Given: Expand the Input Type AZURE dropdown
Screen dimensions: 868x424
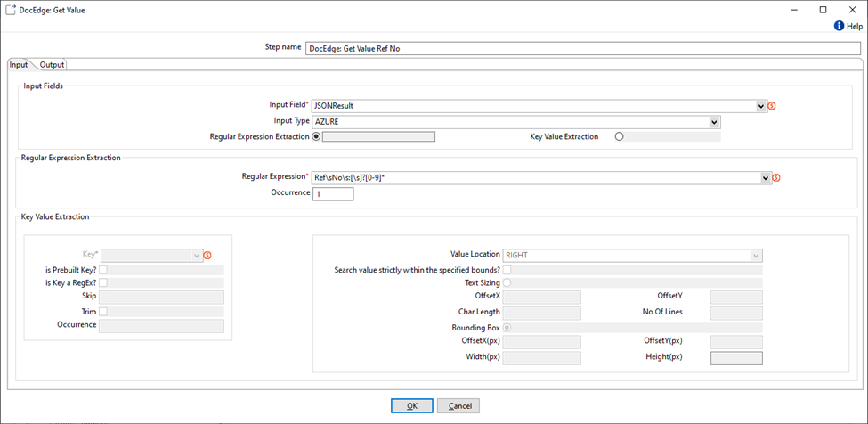Looking at the screenshot, I should pyautogui.click(x=715, y=122).
